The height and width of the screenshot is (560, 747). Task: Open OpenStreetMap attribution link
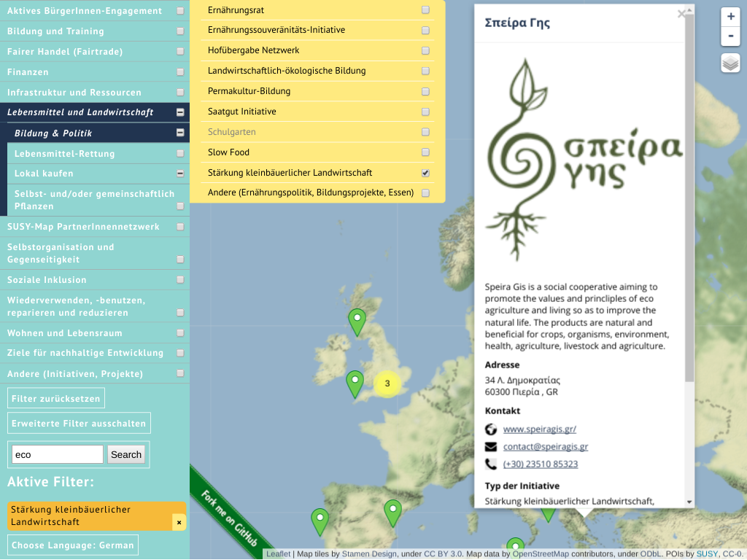click(541, 554)
